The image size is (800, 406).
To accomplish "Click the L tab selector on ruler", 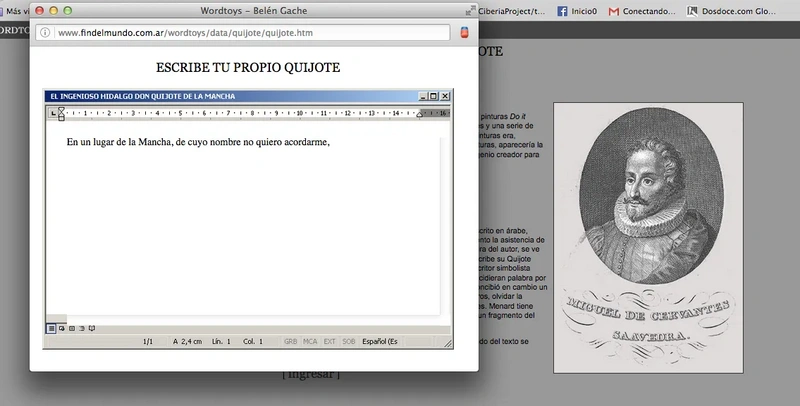I will click(x=53, y=113).
